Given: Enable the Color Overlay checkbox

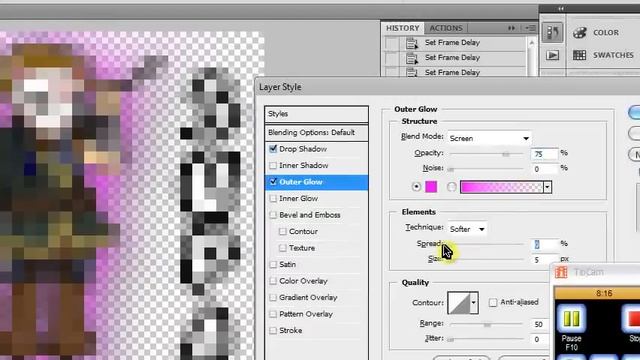Looking at the screenshot, I should point(273,281).
